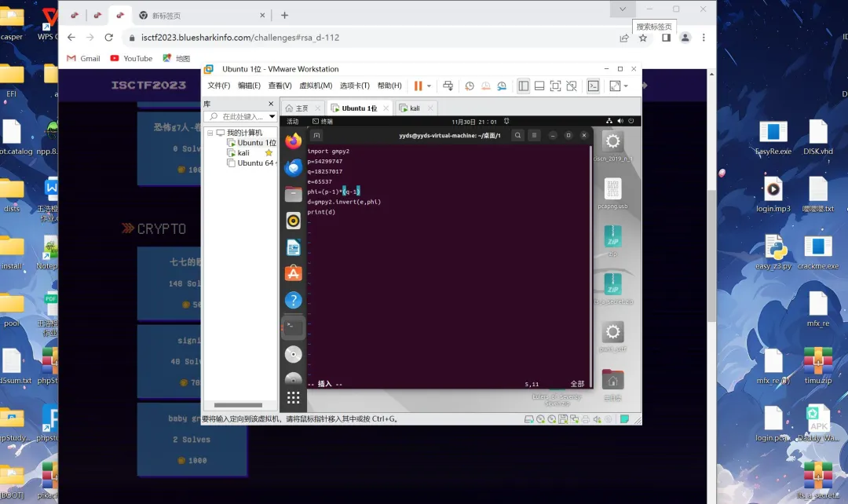Select Ubuntu 64 in the library tree
Image resolution: width=848 pixels, height=504 pixels.
[x=251, y=163]
